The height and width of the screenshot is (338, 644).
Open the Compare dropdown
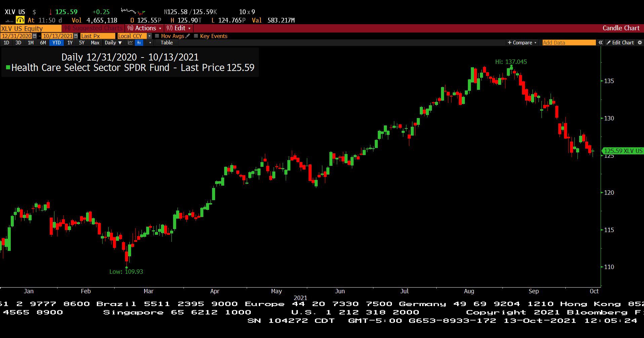[x=522, y=43]
